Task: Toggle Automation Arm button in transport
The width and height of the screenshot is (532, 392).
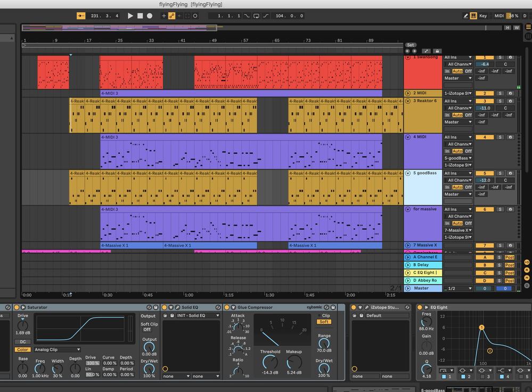Action: click(x=171, y=15)
